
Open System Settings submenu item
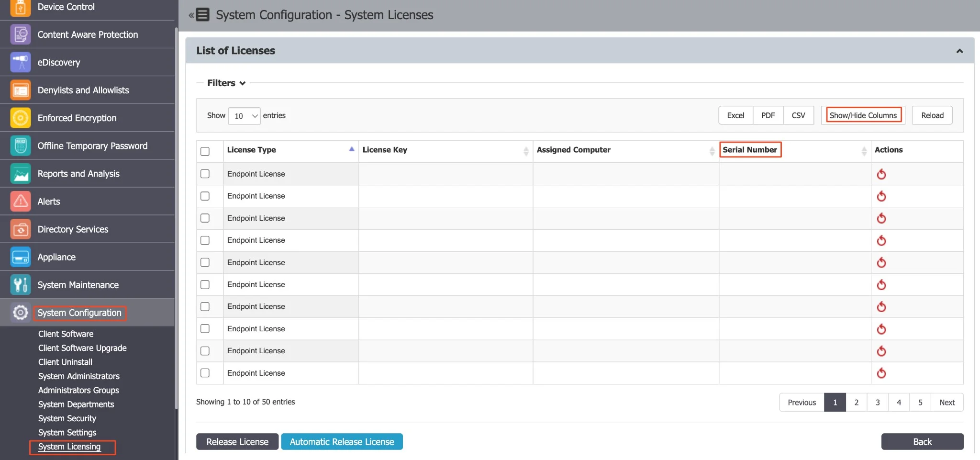(67, 432)
